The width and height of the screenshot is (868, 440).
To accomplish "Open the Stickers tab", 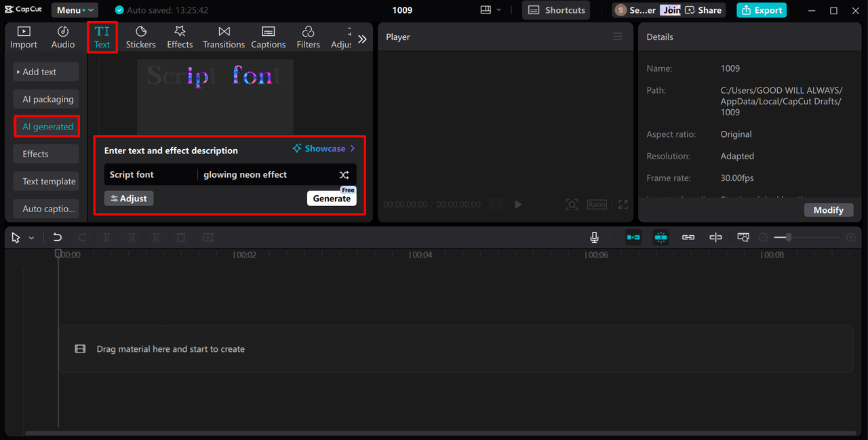I will tap(141, 37).
